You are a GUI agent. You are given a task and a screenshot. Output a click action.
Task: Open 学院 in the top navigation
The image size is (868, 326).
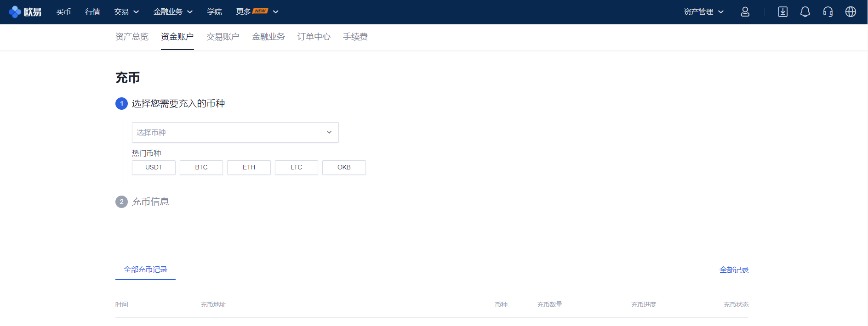pyautogui.click(x=214, y=12)
